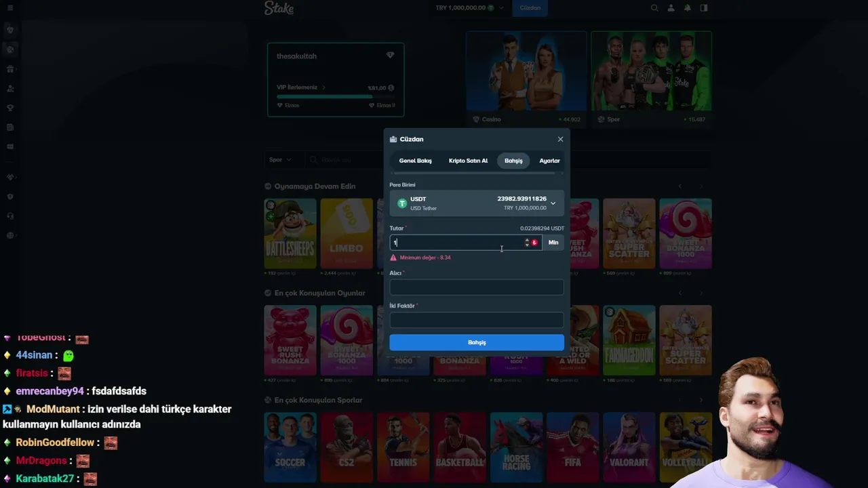Toggle the bet slip panel icon in the header

(704, 8)
